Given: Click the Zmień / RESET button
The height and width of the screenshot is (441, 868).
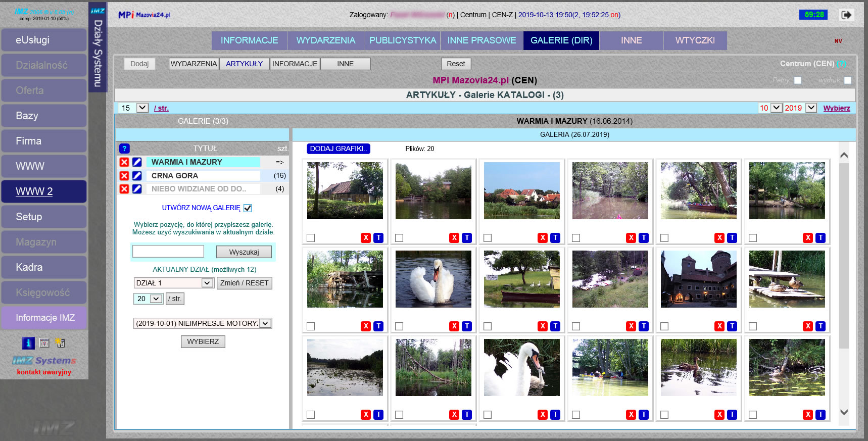Looking at the screenshot, I should [245, 283].
